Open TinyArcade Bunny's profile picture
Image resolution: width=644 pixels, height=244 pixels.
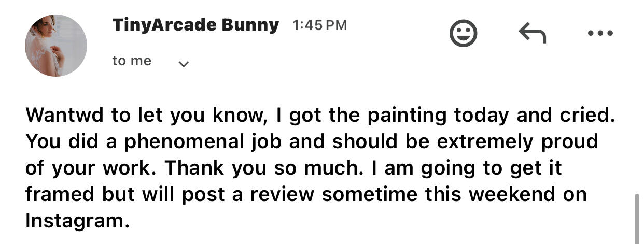pos(56,46)
